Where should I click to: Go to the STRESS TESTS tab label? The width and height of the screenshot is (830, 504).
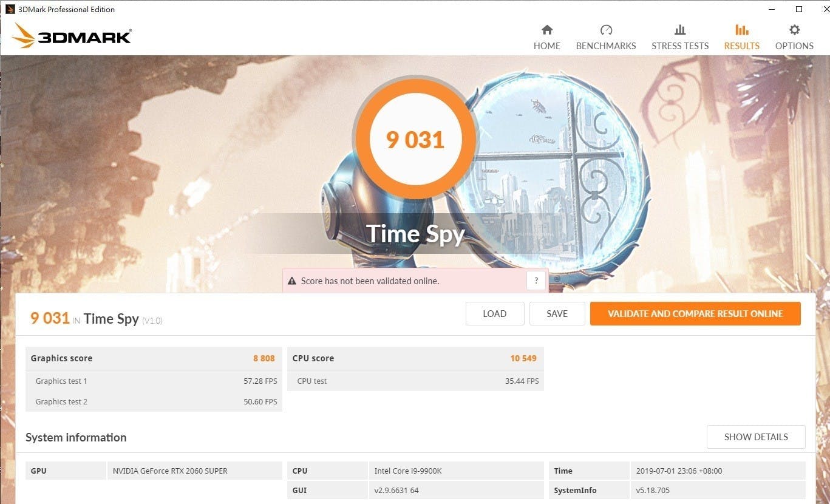(x=680, y=46)
